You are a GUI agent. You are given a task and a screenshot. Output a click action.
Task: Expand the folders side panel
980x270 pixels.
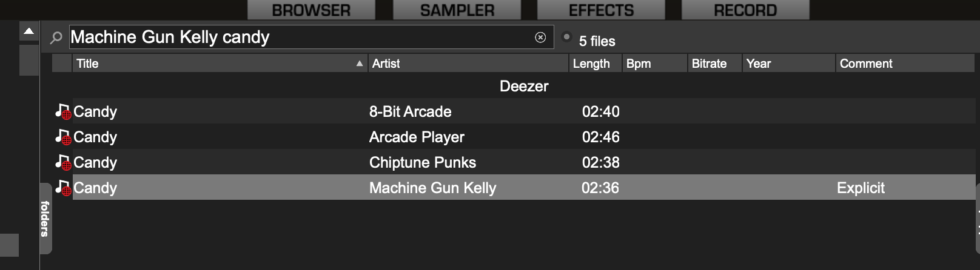[45, 218]
